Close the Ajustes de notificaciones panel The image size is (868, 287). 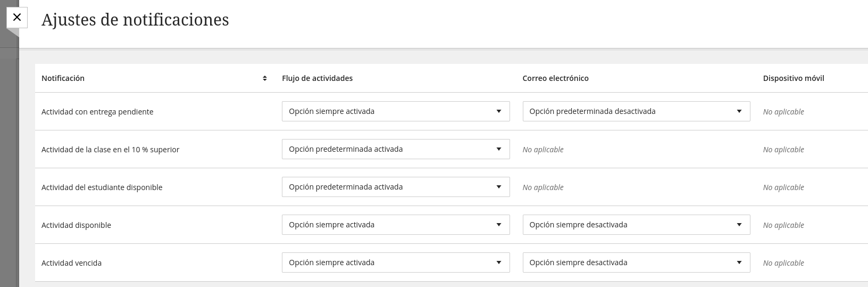coord(17,18)
